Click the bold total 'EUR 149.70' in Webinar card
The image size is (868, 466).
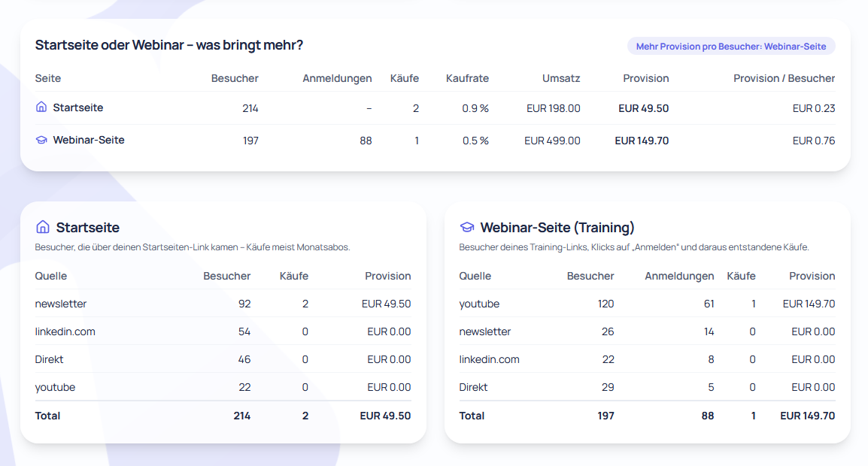[808, 416]
